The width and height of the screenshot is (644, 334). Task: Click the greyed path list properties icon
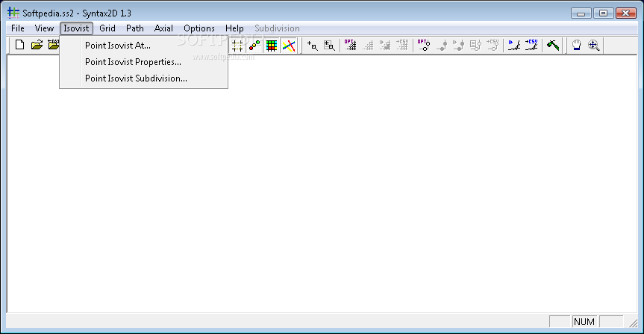pyautogui.click(x=475, y=45)
